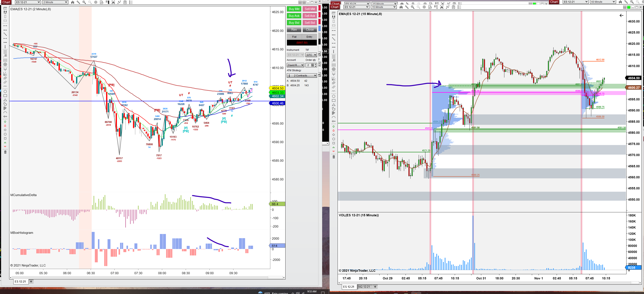This screenshot has height=294, width=644.
Task: Click the trash icon in the 2 Minute chart
Action: [x=5, y=152]
